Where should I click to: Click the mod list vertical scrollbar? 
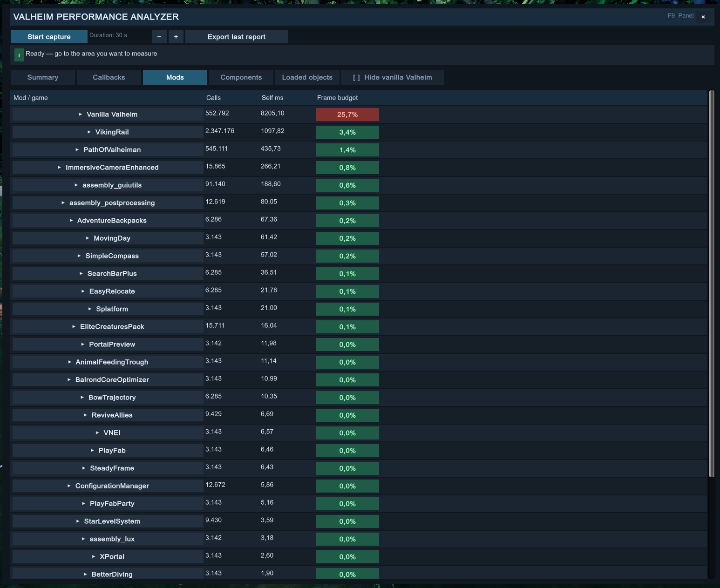712,284
